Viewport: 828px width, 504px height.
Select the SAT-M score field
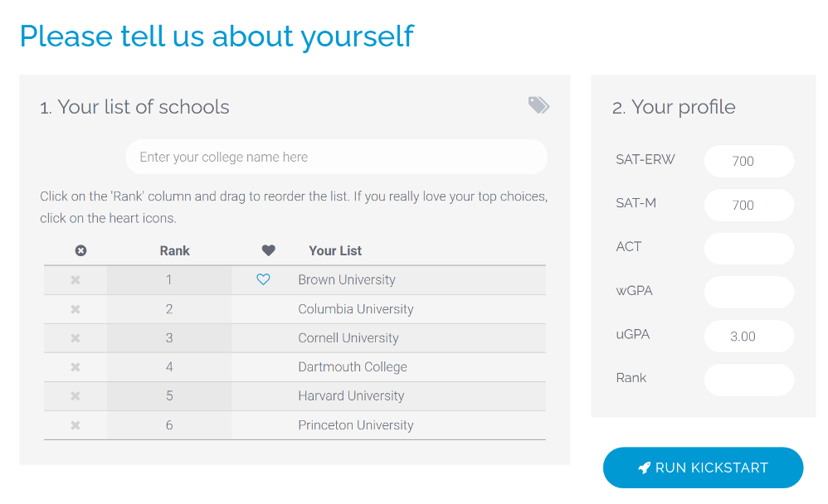click(x=748, y=205)
